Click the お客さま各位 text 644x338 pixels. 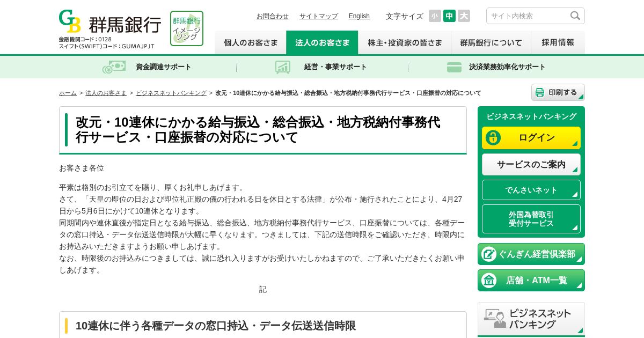(x=82, y=168)
